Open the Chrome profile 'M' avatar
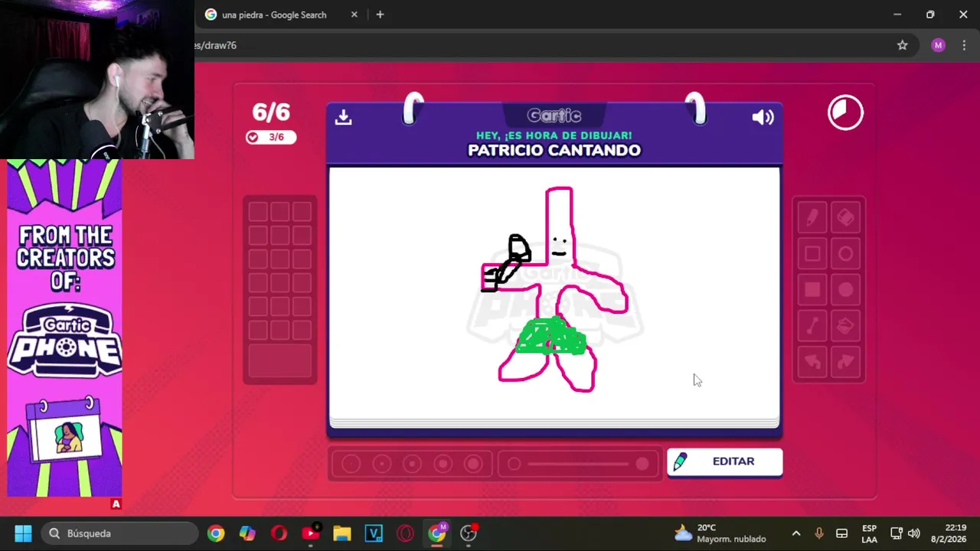980x551 pixels. click(938, 45)
